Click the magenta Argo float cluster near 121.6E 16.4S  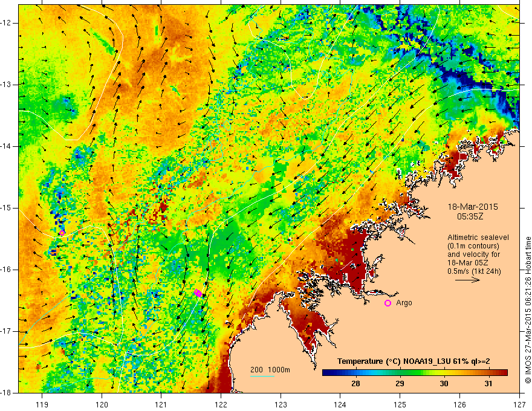(x=198, y=293)
